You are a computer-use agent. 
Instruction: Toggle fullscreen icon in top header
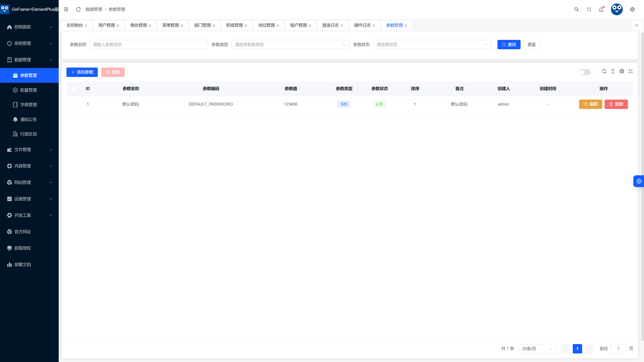pyautogui.click(x=589, y=9)
